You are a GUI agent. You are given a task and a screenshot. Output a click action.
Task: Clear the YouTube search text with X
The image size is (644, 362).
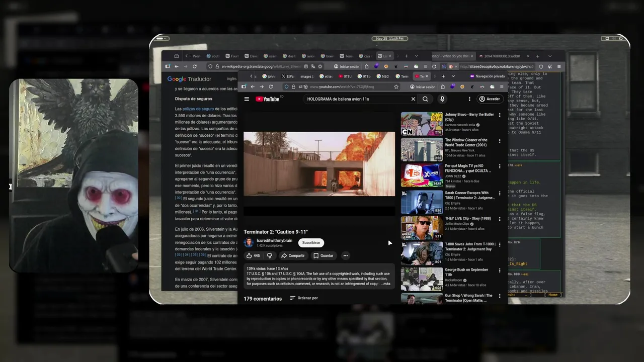point(413,99)
